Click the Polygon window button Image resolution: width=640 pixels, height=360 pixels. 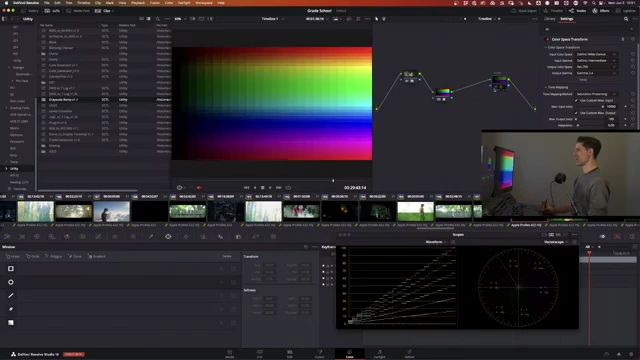[53, 256]
